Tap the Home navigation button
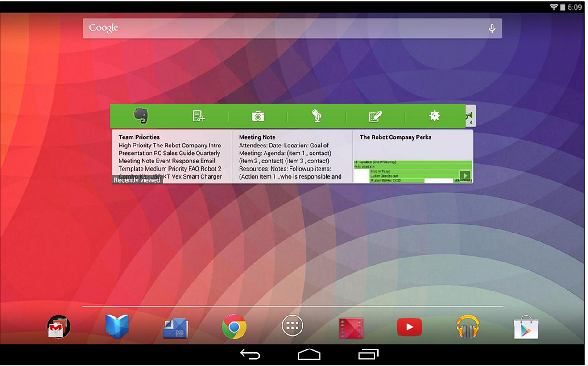 point(309,354)
